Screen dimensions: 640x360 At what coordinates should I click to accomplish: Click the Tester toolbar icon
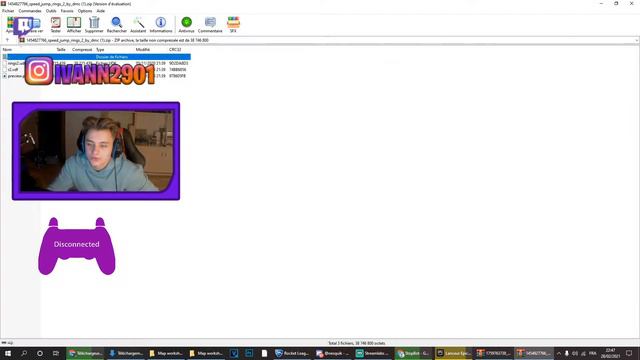click(x=56, y=25)
